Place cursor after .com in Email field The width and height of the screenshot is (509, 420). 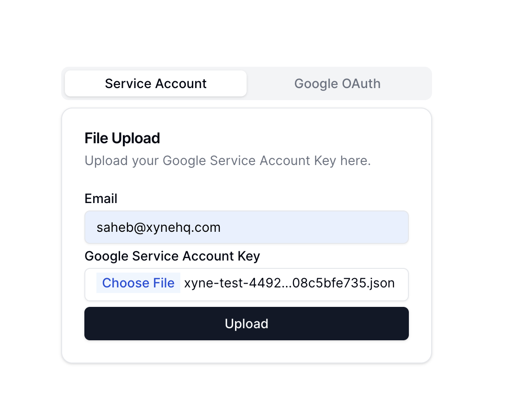pyautogui.click(x=222, y=228)
